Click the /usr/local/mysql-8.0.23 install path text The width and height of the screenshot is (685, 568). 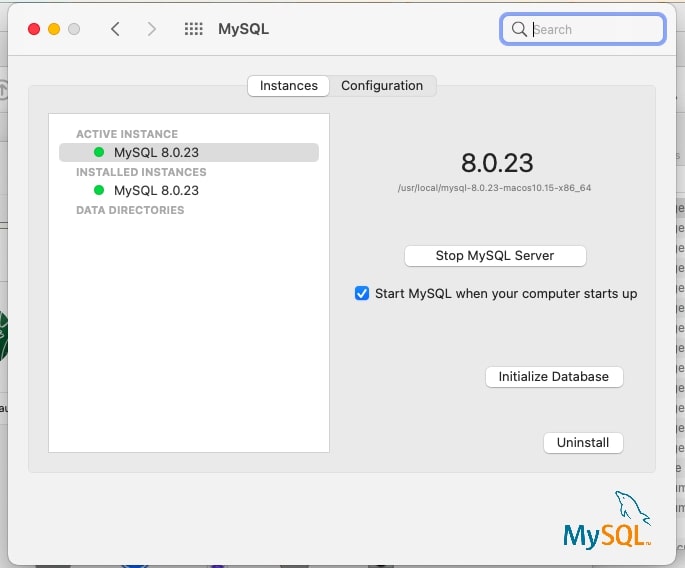[495, 188]
